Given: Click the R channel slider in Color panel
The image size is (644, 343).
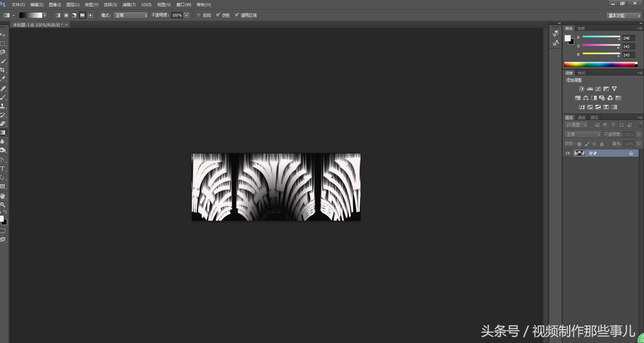Looking at the screenshot, I should (601, 36).
